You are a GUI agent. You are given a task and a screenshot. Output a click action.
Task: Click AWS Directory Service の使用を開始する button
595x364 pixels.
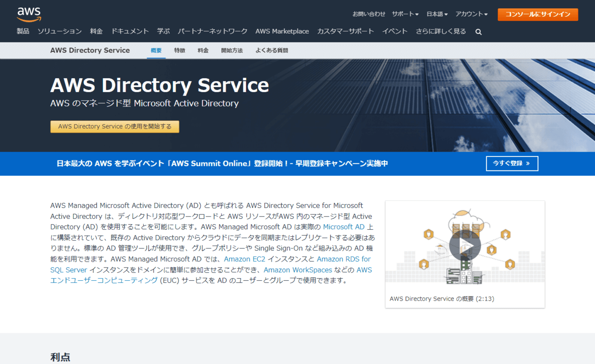click(x=115, y=126)
